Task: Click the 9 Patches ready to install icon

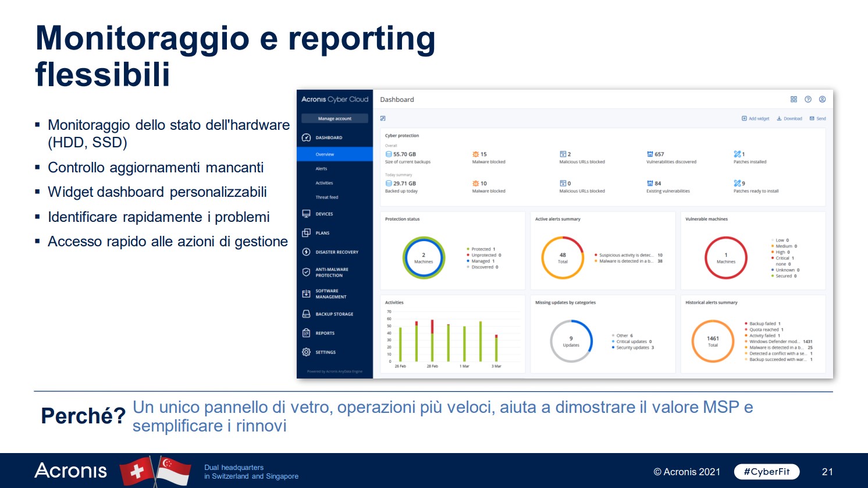Action: (737, 183)
